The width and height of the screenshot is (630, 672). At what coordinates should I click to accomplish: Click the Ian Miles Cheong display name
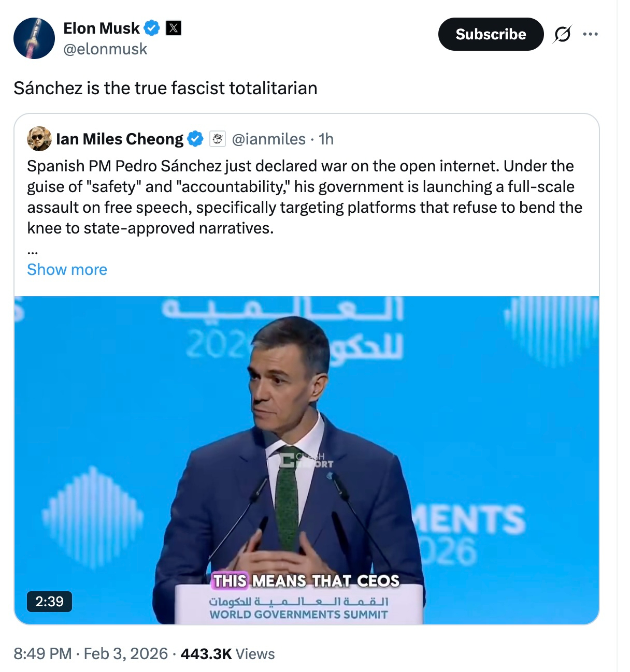click(120, 139)
